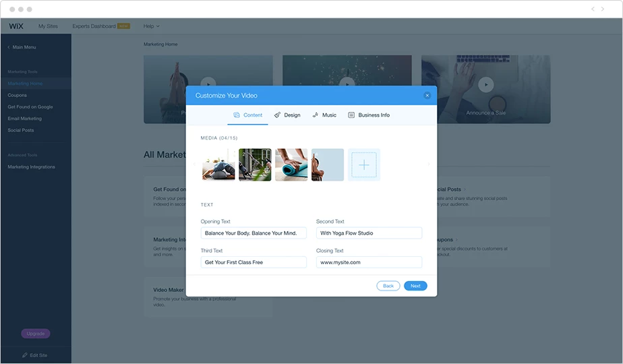Click Edit Site in sidebar
623x364 pixels.
[35, 355]
